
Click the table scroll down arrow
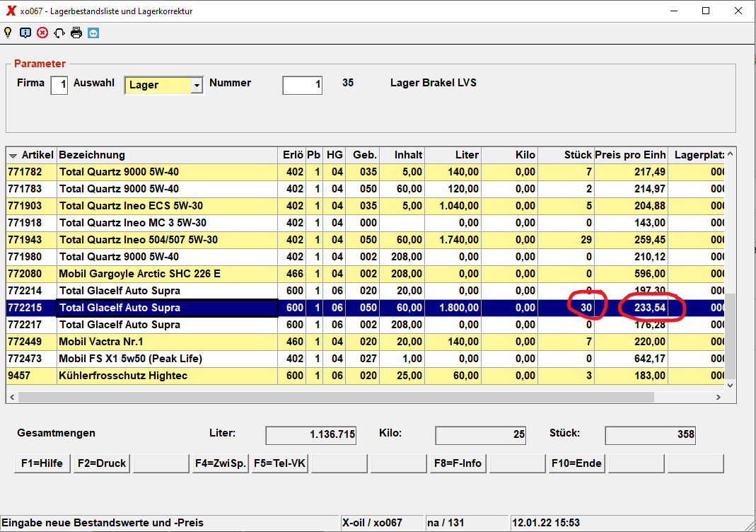click(x=730, y=385)
